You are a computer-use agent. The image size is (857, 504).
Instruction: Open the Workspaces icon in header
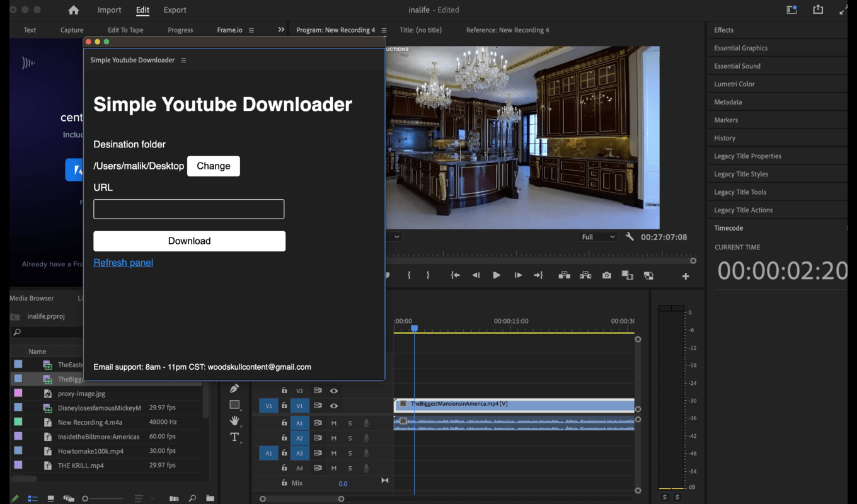791,9
